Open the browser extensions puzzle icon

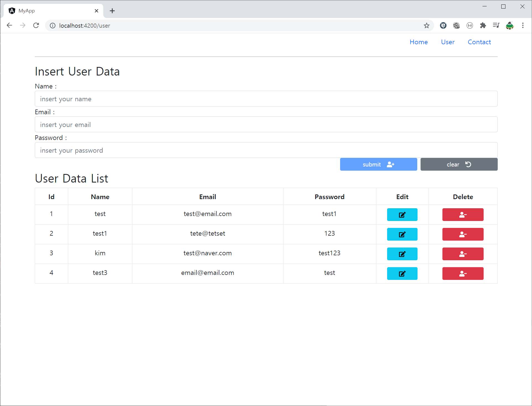483,25
